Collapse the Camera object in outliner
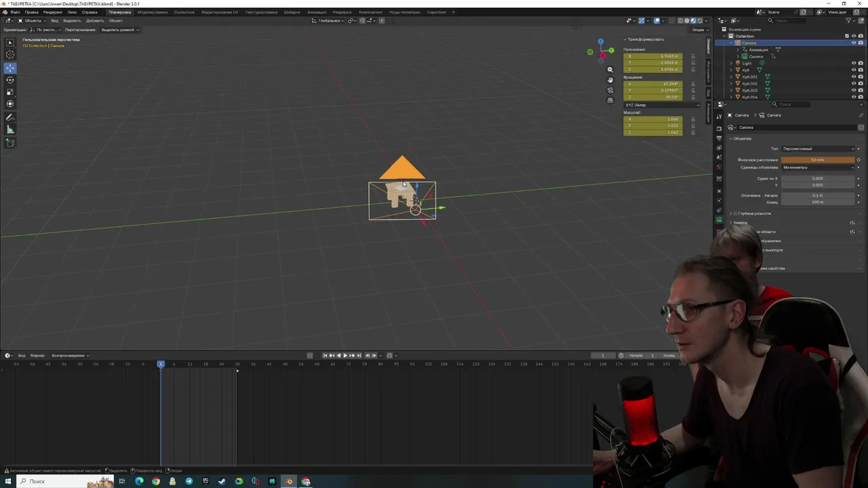The width and height of the screenshot is (868, 488). tap(731, 43)
